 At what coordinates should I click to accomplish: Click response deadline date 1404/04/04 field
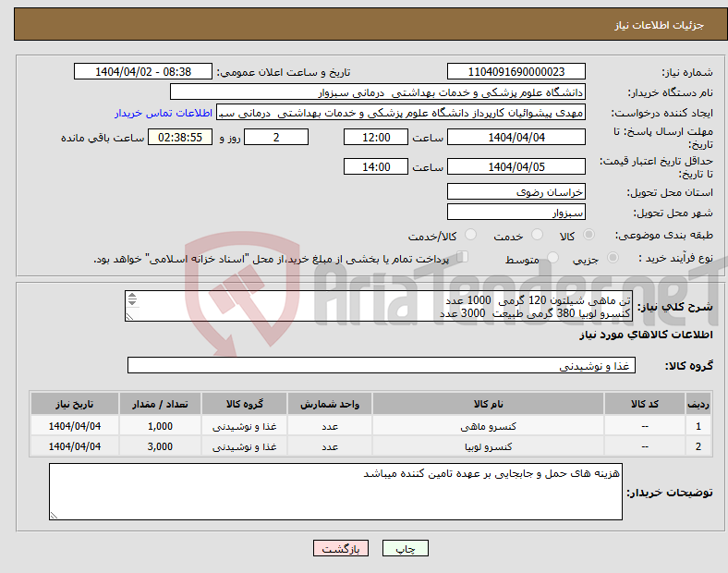pos(516,138)
